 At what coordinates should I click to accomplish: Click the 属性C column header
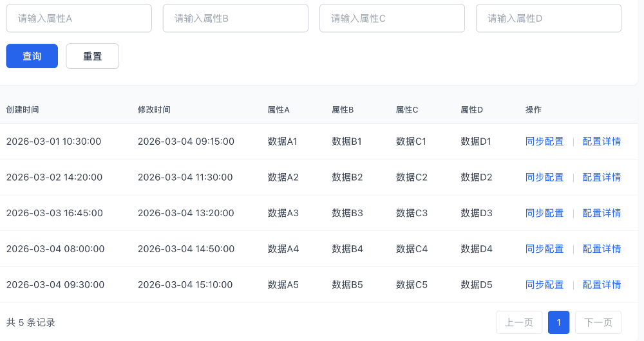(407, 109)
